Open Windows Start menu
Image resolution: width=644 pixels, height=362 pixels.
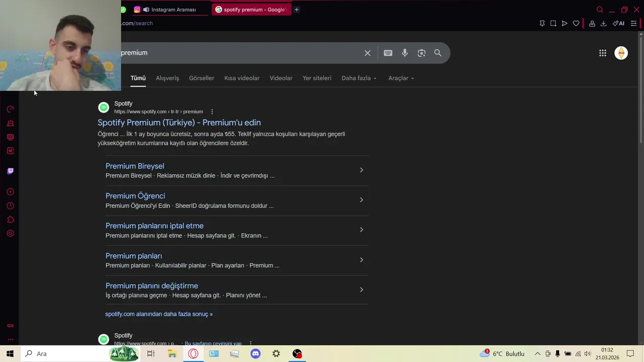click(10, 353)
